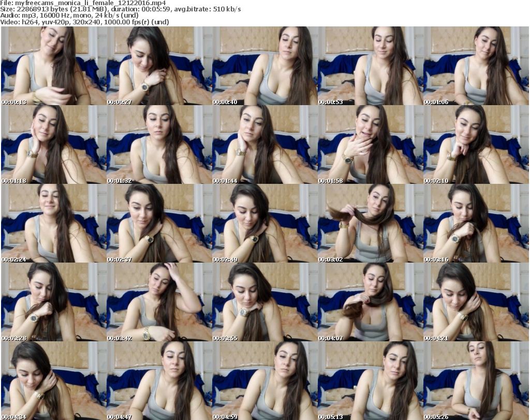Viewport: 530px width, 420px height.
Task: Click the 'Size: 22868913 bytes' header line
Action: 120,9
